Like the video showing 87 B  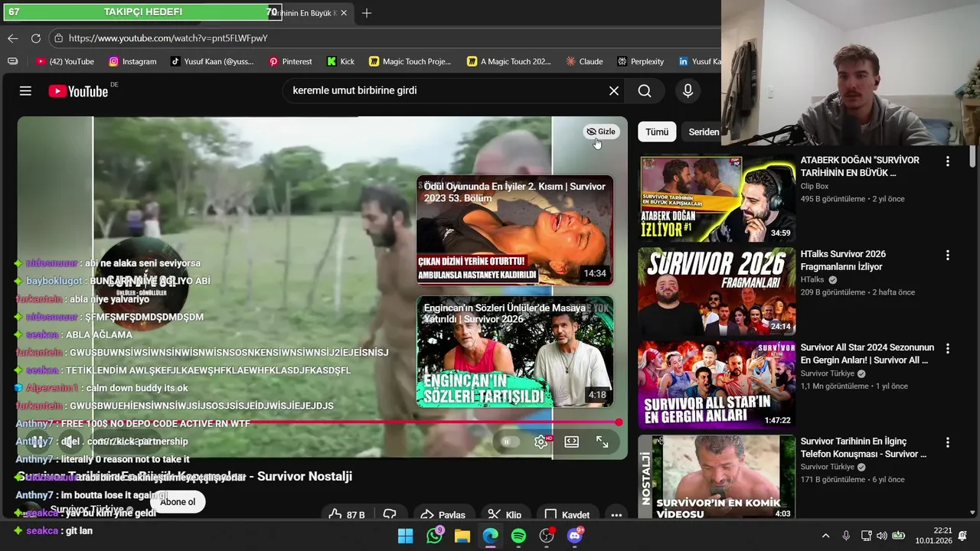346,514
